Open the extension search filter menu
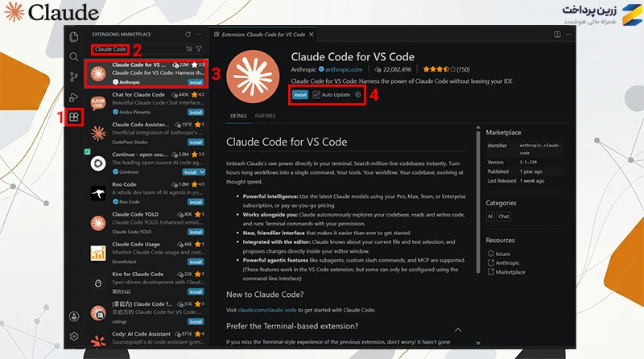Screen dimensions: 644x359 [199, 49]
